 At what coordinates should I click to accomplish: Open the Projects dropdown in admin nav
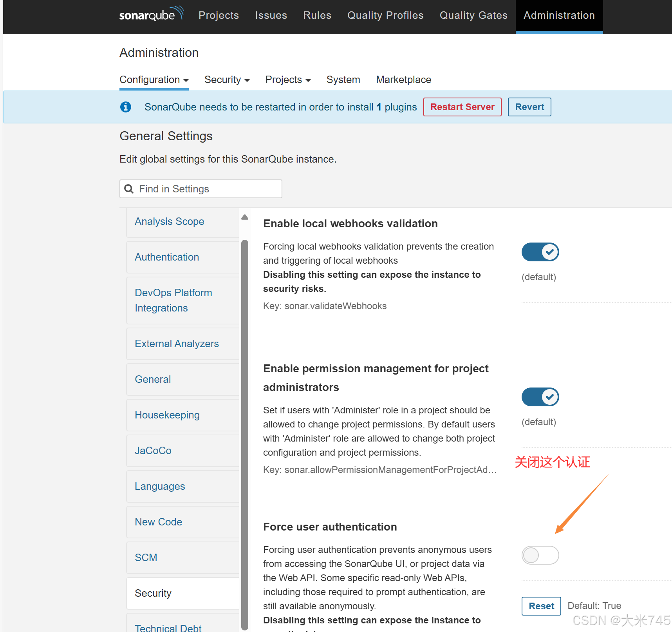coord(288,80)
